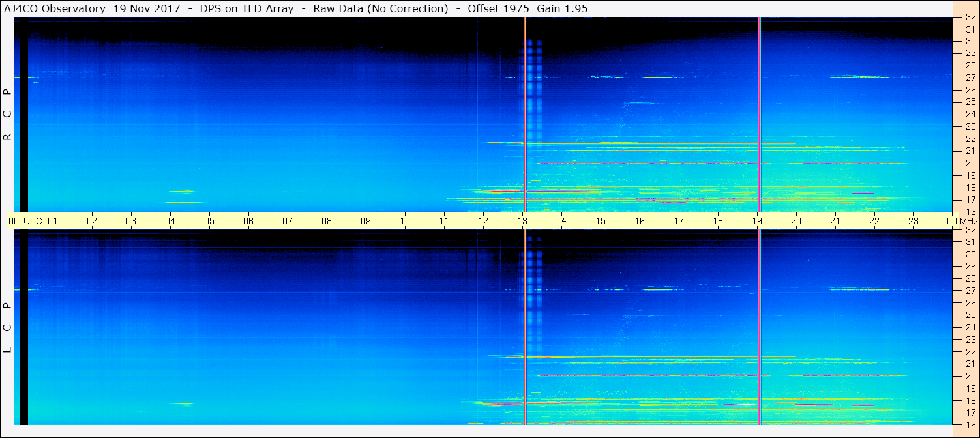Select hour "15" on the UTC axis
Screen dimensions: 980x438
601,221
